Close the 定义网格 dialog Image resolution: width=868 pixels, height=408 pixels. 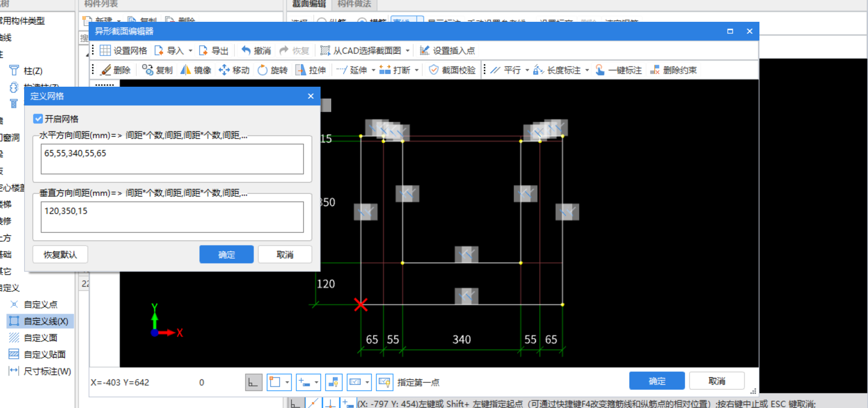click(311, 96)
